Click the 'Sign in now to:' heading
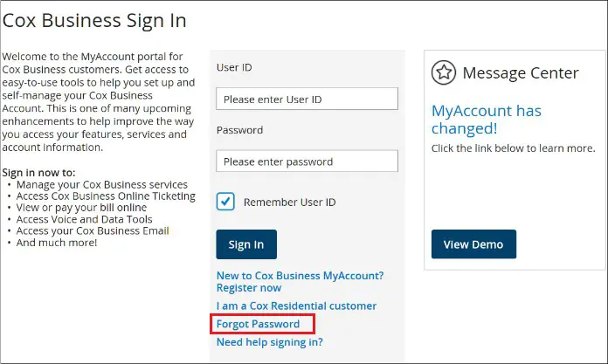The width and height of the screenshot is (608, 364). [38, 173]
